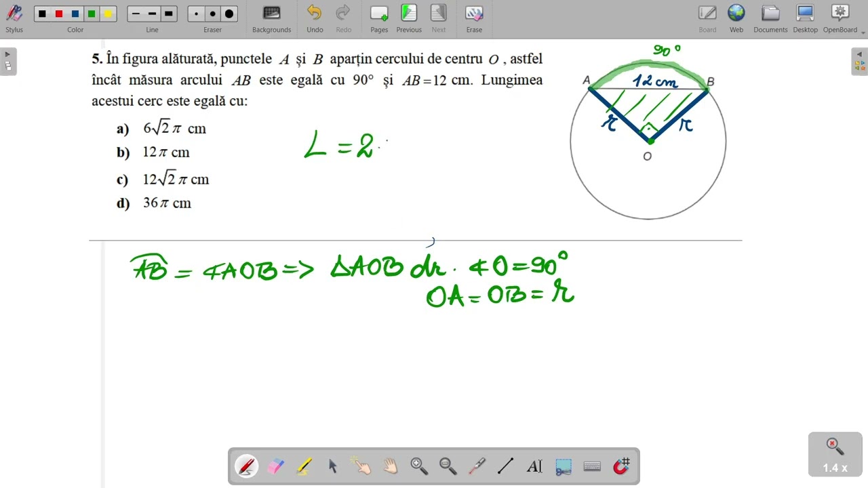
Task: Show the Desktop mode
Action: pos(805,18)
